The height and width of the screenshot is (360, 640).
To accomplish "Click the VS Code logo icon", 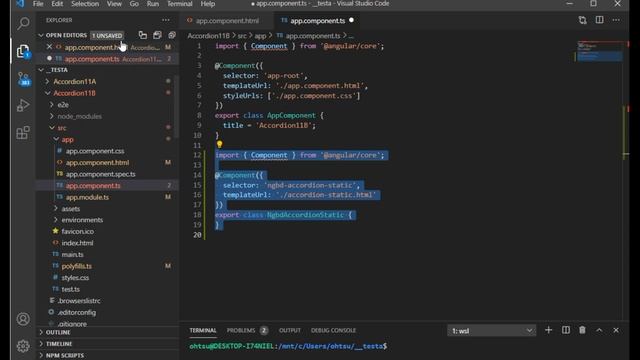I will click(x=20, y=4).
